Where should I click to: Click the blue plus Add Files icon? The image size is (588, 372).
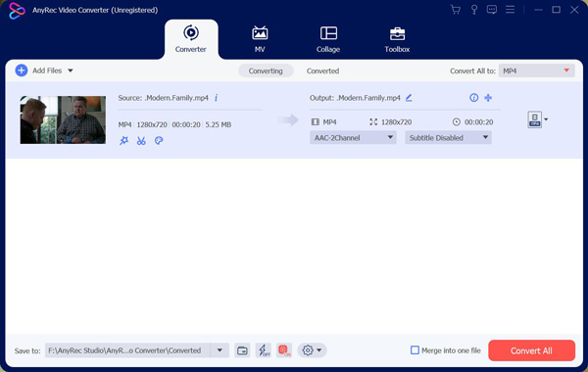[22, 70]
